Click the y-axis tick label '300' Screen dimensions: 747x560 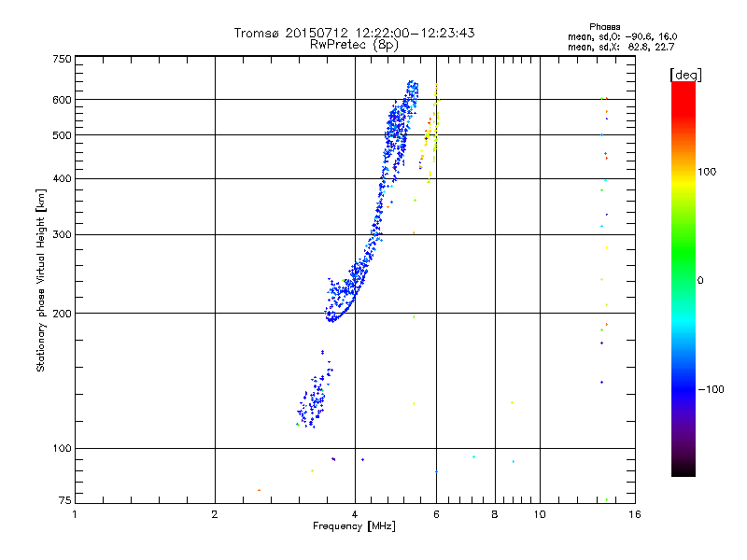pyautogui.click(x=62, y=235)
